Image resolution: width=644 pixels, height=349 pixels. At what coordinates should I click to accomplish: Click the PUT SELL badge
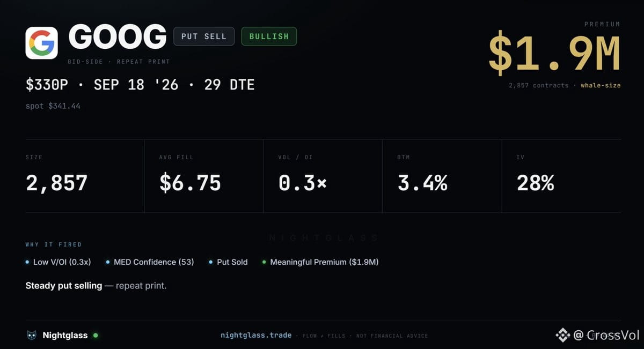(204, 36)
